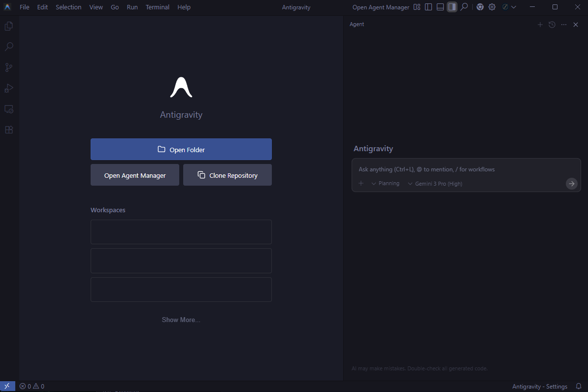Open the Run menu
The width and height of the screenshot is (588, 392).
132,7
